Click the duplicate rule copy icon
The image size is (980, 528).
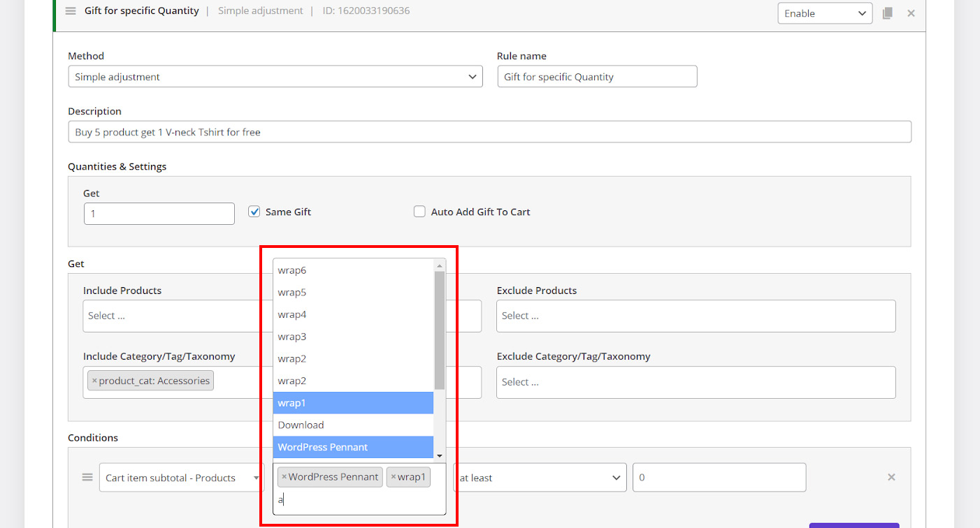tap(888, 13)
